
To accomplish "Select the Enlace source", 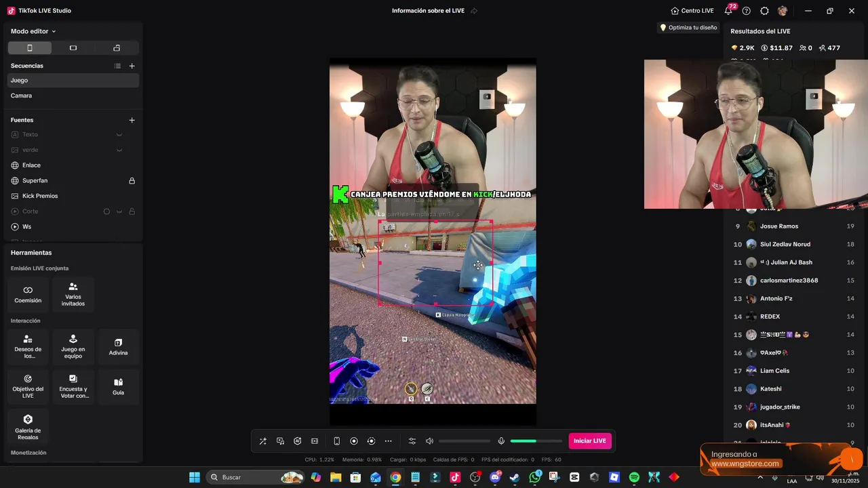I will 73,165.
